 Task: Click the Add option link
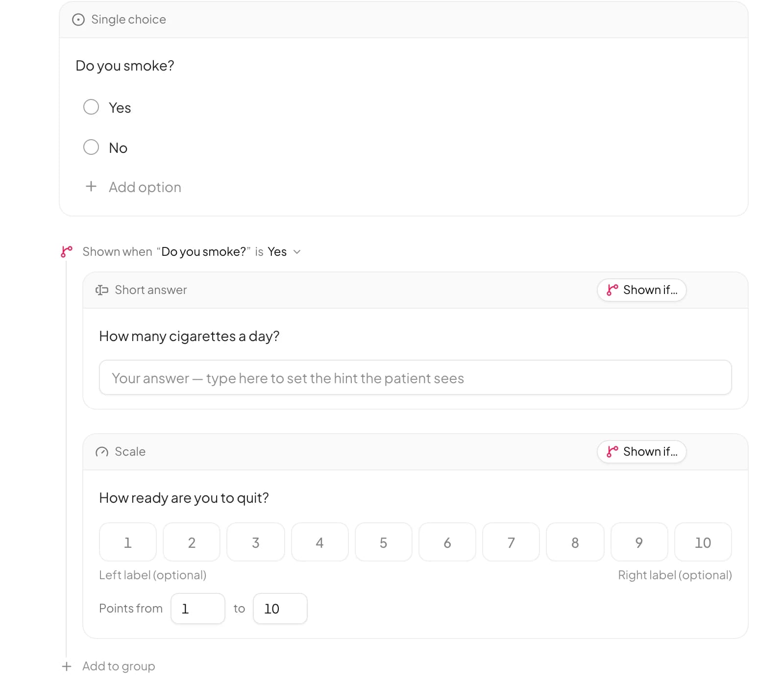(145, 187)
